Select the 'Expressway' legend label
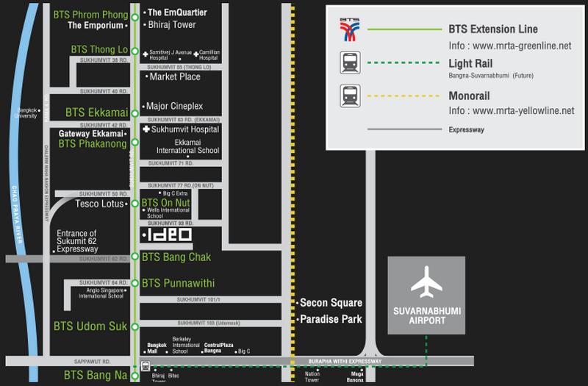Screen dimensions: 588x386 click(467, 130)
